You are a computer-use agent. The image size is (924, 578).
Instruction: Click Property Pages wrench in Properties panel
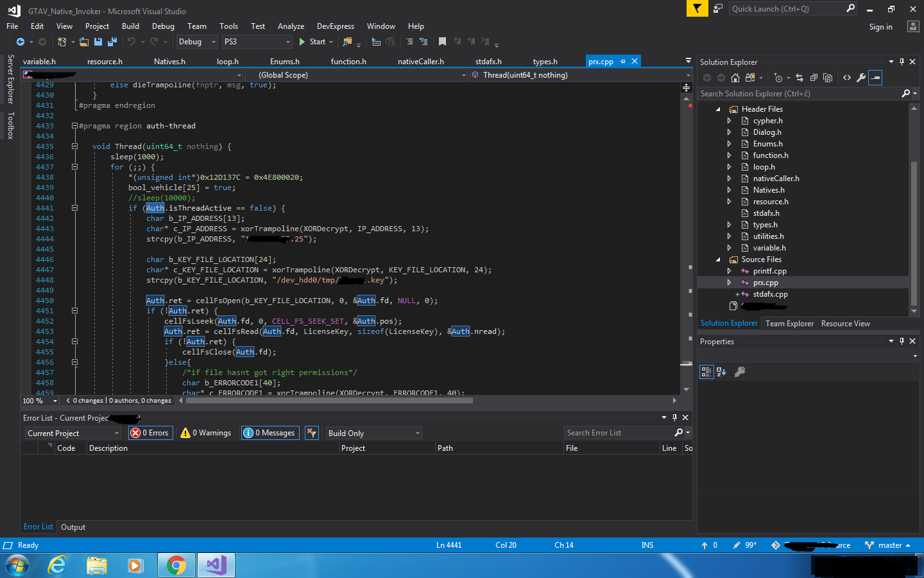click(x=740, y=372)
